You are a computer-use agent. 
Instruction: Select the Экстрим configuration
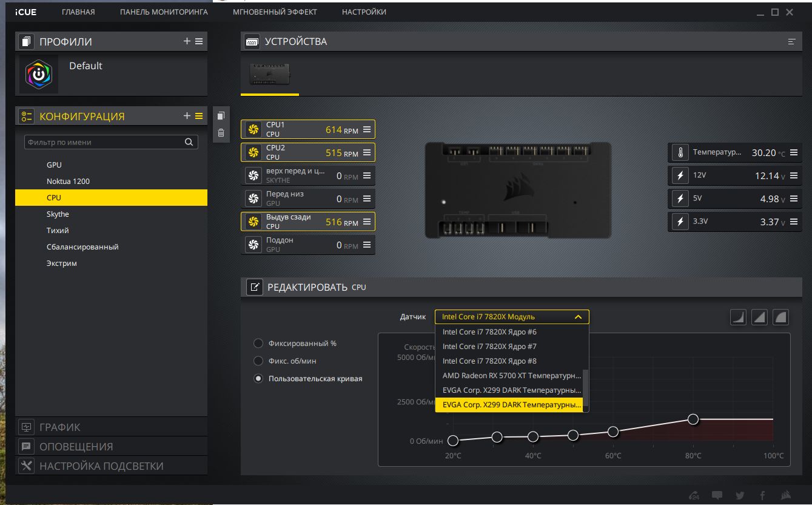pyautogui.click(x=112, y=263)
